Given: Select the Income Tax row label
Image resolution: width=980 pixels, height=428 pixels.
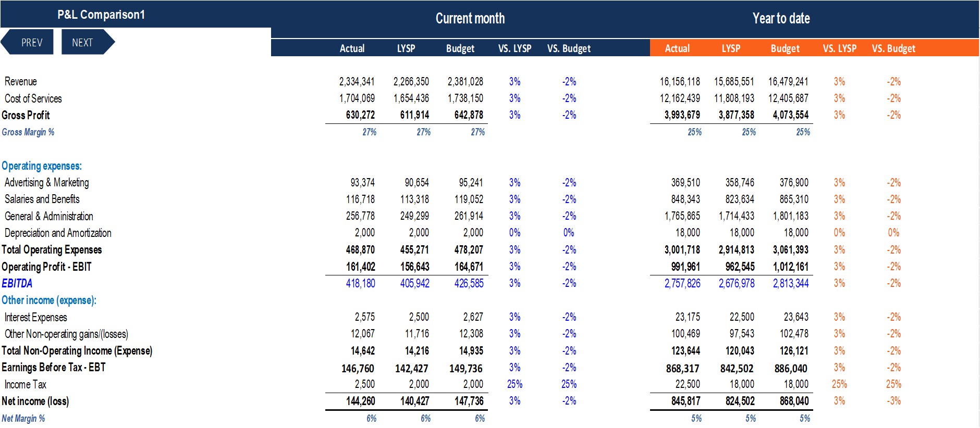Looking at the screenshot, I should click(26, 384).
